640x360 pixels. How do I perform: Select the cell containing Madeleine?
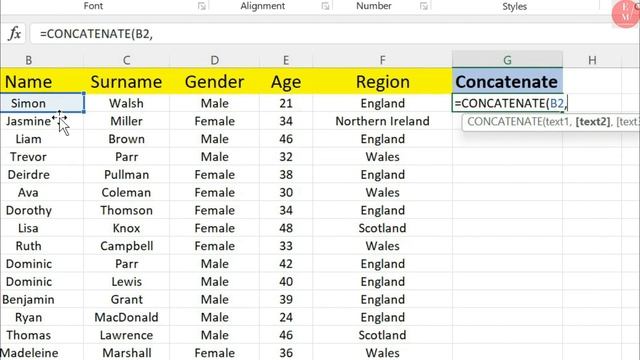(x=42, y=352)
